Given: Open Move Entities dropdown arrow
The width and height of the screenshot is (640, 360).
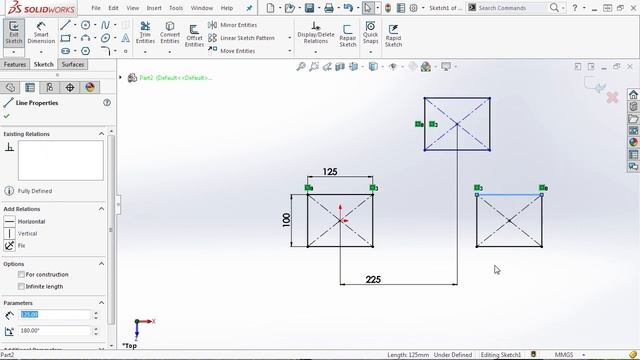Looking at the screenshot, I should click(x=290, y=51).
